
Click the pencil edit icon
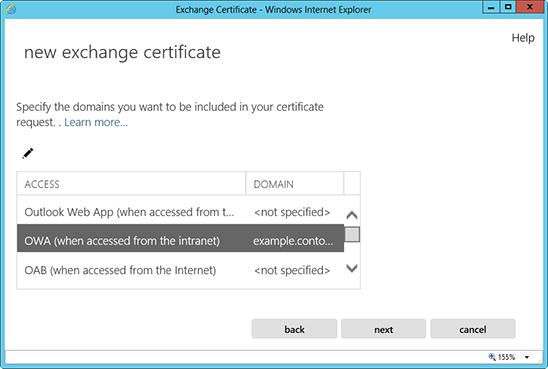(28, 153)
